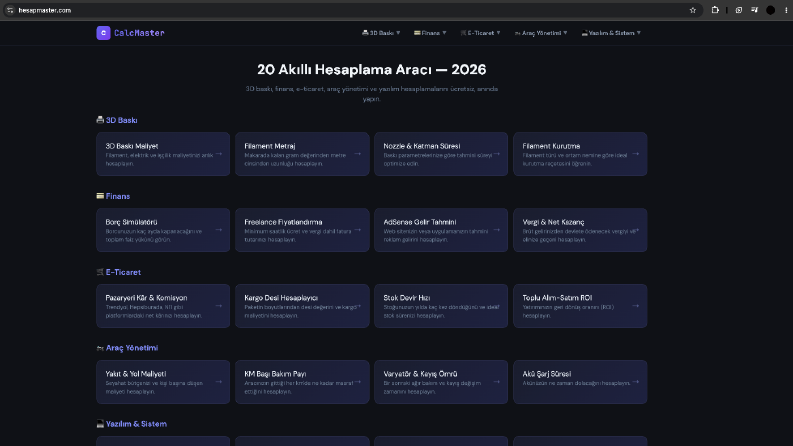Click the arrow on Borç Simülatörü card
The width and height of the screenshot is (793, 446).
click(218, 230)
